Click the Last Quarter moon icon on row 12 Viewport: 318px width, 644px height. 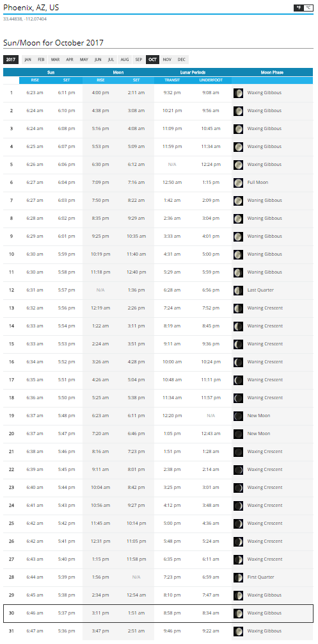click(x=238, y=290)
